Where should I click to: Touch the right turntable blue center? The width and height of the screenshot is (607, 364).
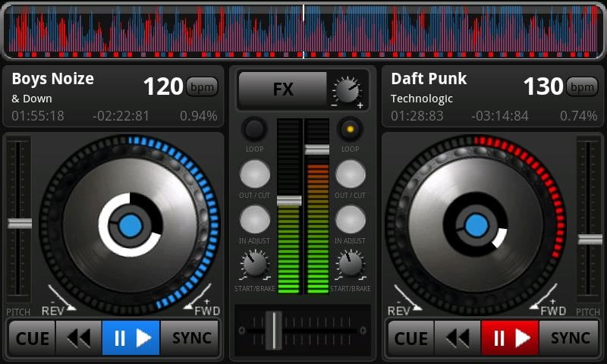[x=476, y=225]
